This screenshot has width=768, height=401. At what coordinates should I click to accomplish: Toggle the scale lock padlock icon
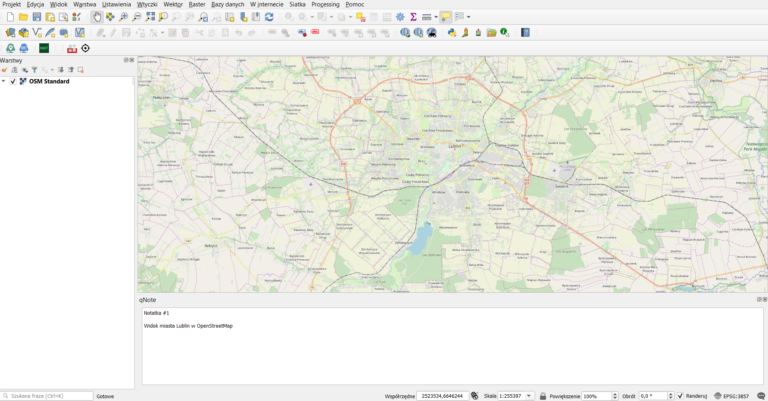point(543,396)
